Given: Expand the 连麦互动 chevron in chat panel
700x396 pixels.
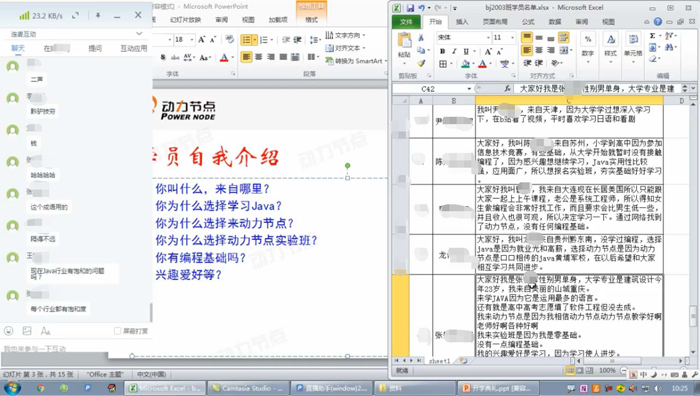Looking at the screenshot, I should [x=139, y=34].
